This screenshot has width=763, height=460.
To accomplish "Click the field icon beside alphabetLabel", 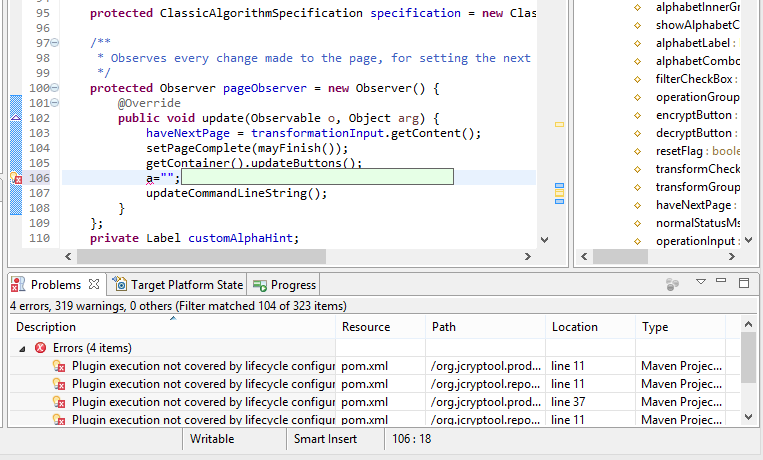I will [637, 43].
